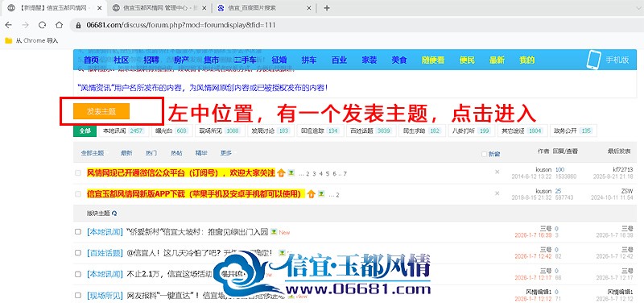644x303 pixels.
Task: Open thread "侨爱新村"信宜大坡村
Action: coord(197,232)
